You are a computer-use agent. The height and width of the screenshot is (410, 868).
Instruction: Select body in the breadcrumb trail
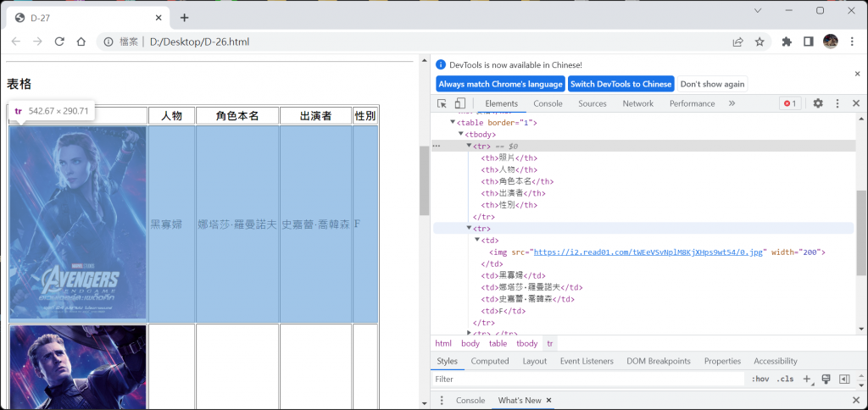point(470,344)
